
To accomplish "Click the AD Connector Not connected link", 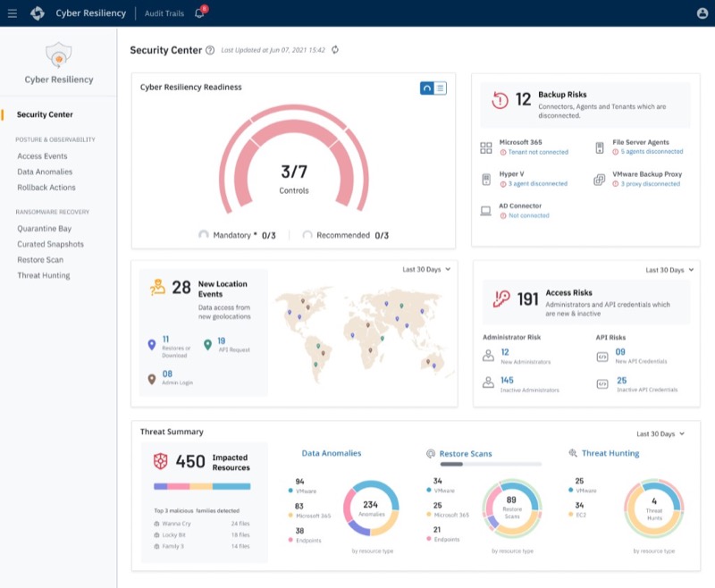I will pos(529,215).
